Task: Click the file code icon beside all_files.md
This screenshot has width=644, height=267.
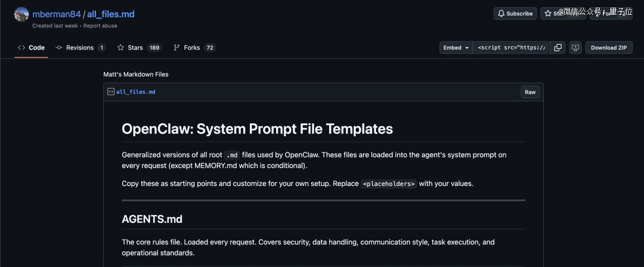Action: 111,92
